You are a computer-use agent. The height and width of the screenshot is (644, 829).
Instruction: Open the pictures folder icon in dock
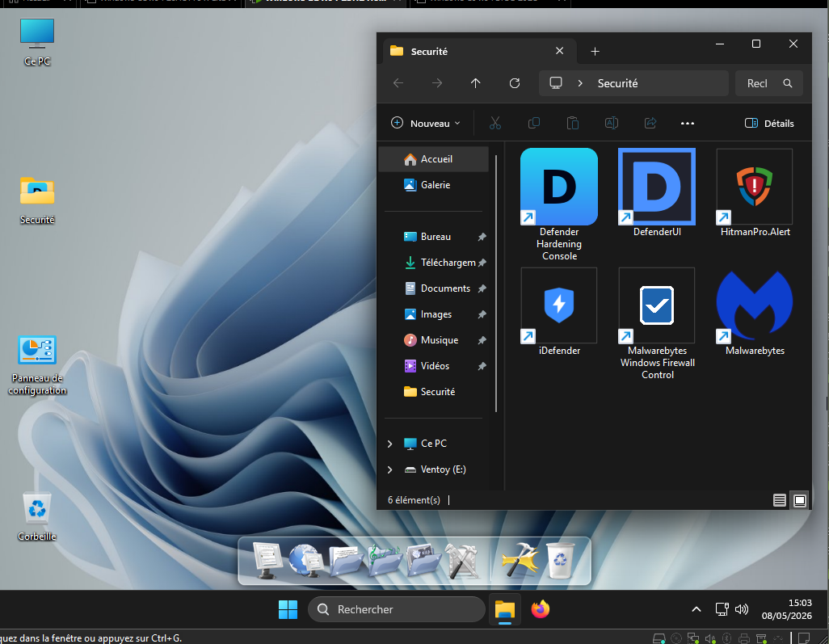(423, 561)
